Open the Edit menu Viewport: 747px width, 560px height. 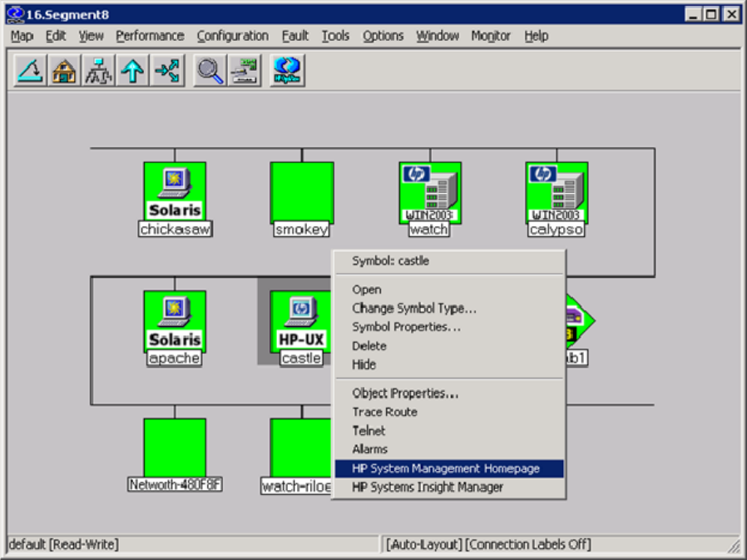coord(56,36)
